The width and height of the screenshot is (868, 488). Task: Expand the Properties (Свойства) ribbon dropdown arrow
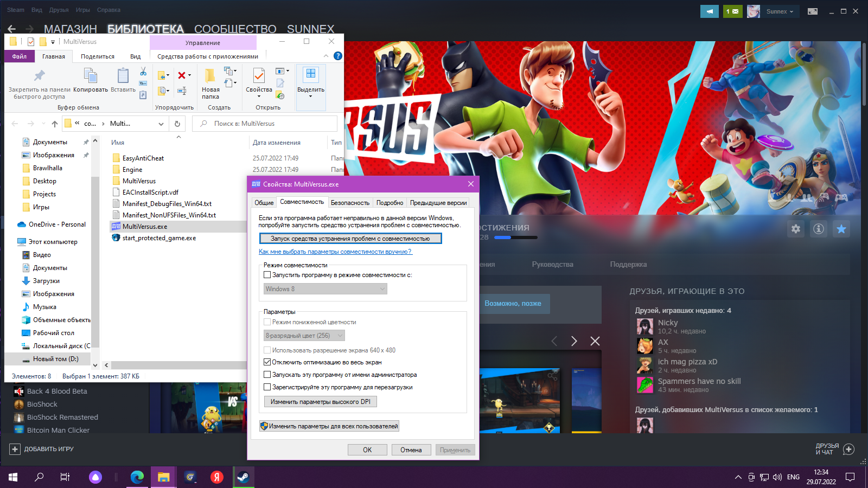tap(259, 97)
